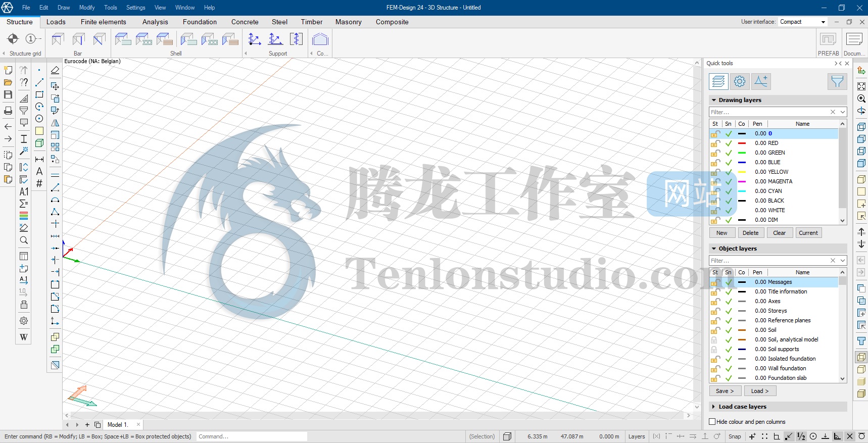
Task: Add a new view tab with plus
Action: (87, 425)
